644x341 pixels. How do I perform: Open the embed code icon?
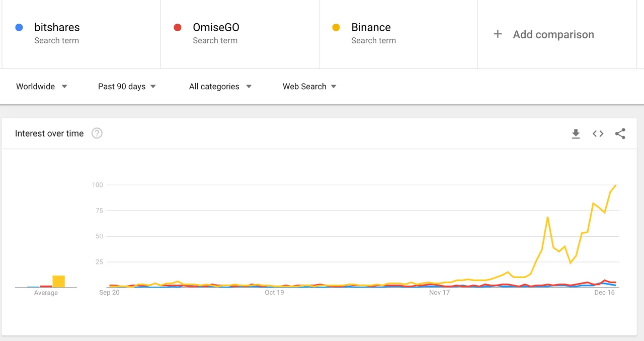click(x=598, y=133)
